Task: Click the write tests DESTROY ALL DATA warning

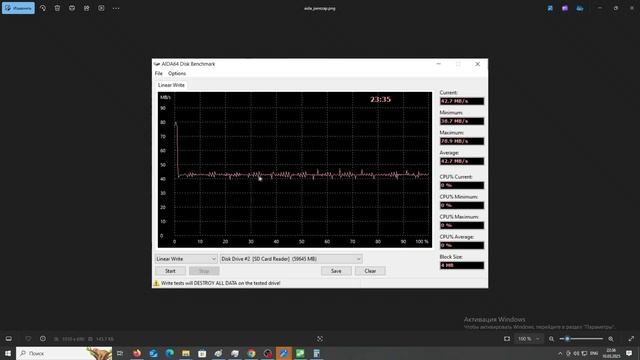Action: click(220, 283)
